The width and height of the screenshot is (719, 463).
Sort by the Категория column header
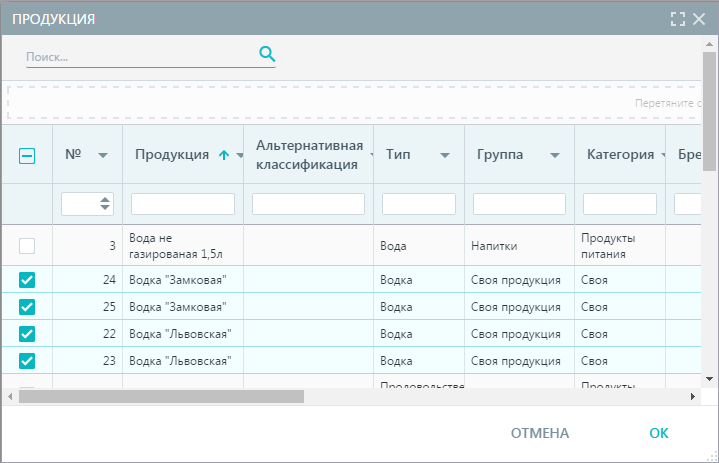[x=620, y=154]
